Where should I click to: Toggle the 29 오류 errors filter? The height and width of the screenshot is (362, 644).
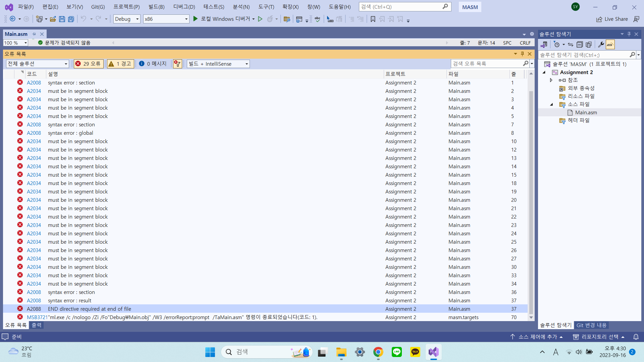click(88, 63)
